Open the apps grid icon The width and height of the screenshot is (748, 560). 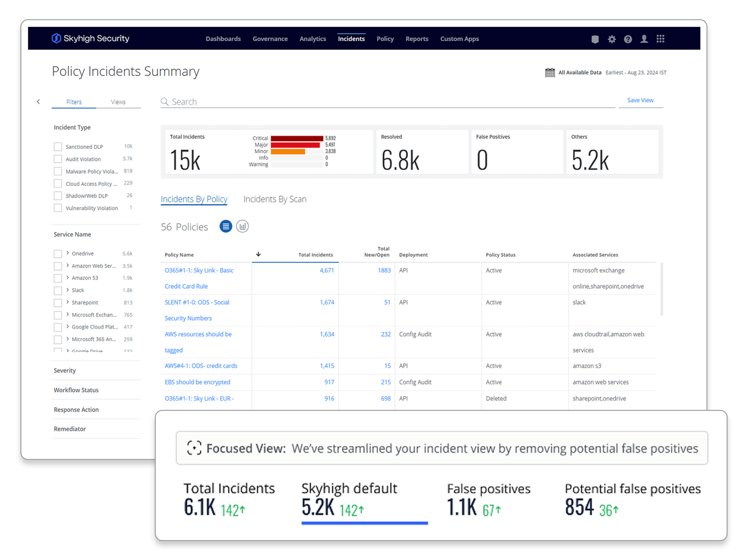[660, 39]
